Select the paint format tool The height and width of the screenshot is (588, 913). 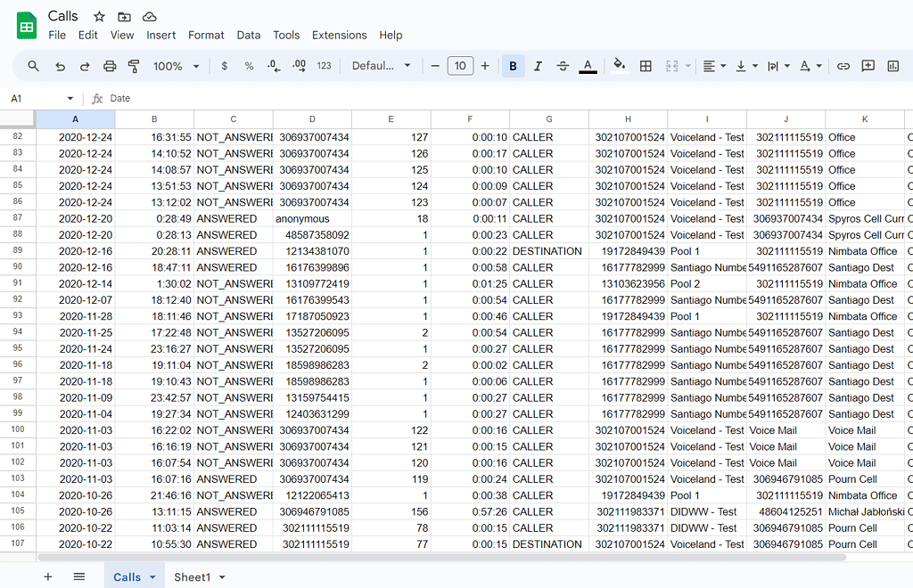pyautogui.click(x=135, y=66)
